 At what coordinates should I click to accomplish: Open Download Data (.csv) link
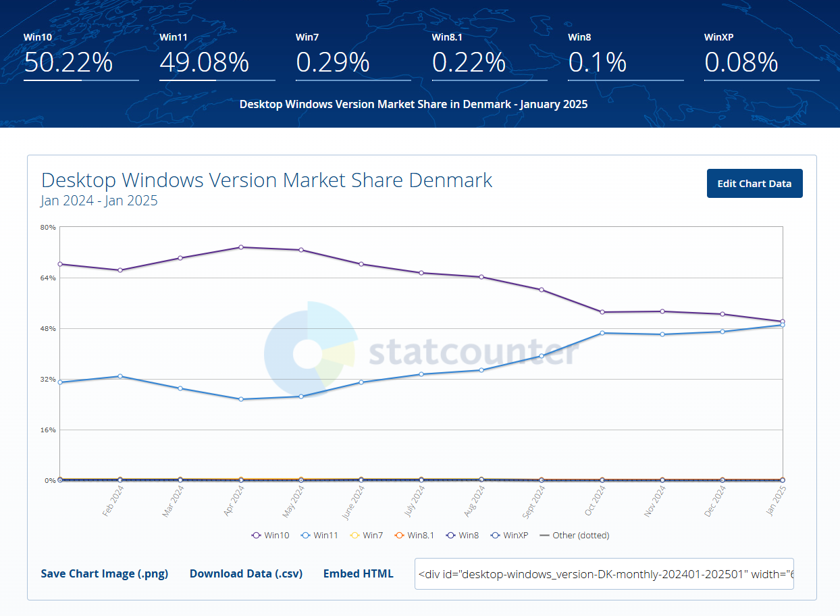click(246, 573)
